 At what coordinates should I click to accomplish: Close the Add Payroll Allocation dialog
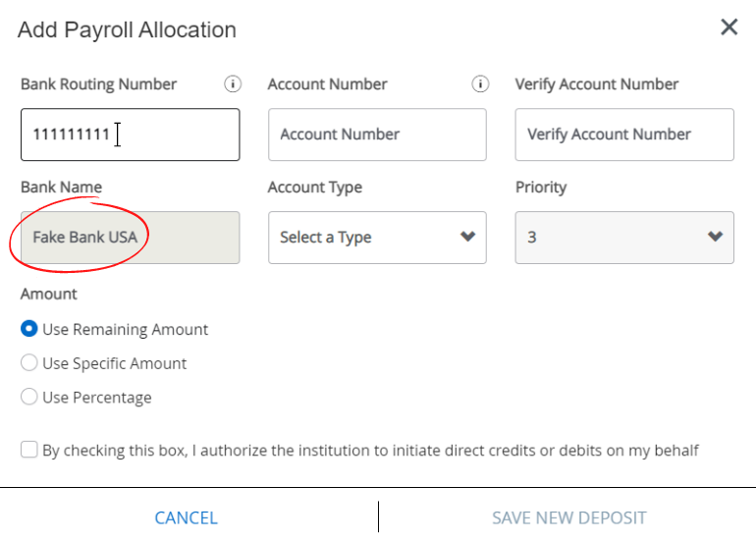[729, 27]
